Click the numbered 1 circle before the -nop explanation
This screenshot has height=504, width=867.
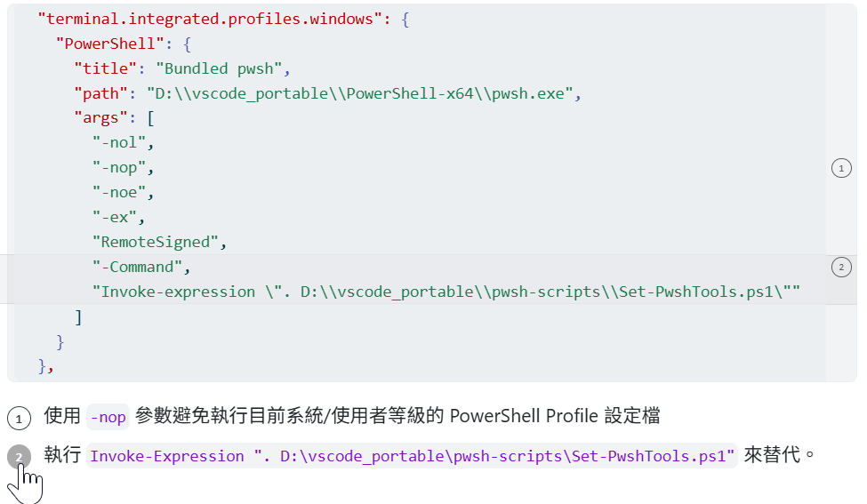click(19, 417)
